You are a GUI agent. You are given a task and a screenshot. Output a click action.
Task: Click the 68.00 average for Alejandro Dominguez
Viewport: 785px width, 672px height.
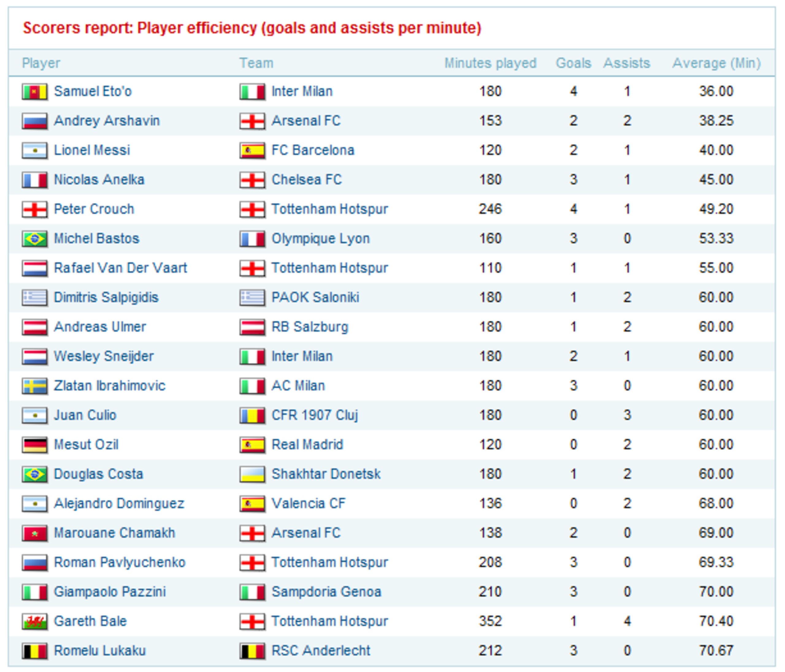(x=716, y=503)
